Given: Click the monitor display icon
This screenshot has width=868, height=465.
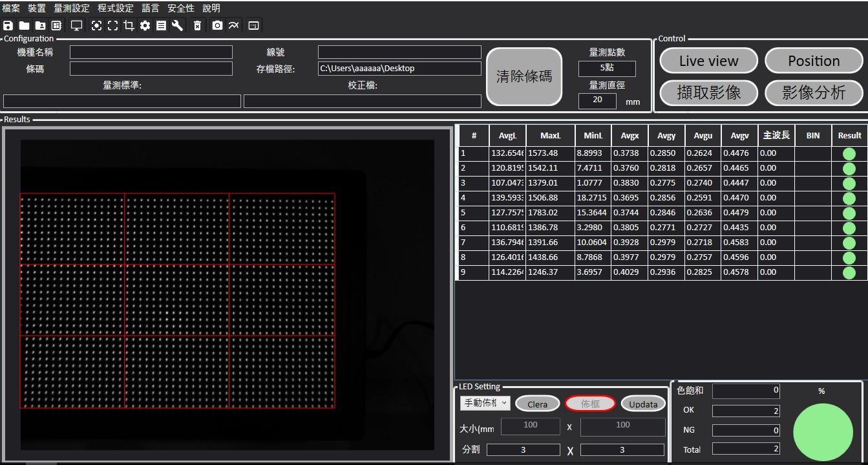Looking at the screenshot, I should [76, 26].
